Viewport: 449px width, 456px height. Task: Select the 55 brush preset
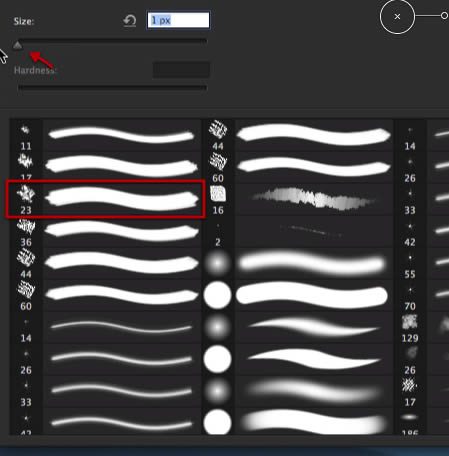coord(422,263)
